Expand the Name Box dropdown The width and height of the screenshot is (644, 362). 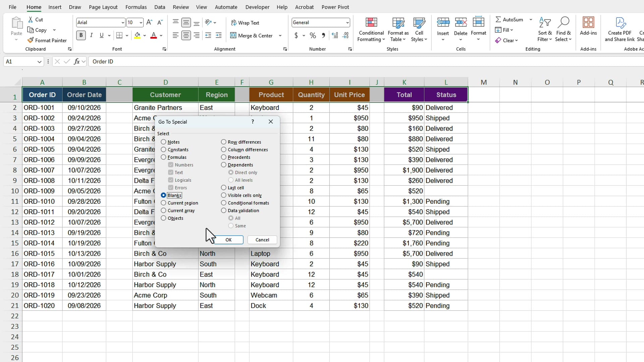39,62
